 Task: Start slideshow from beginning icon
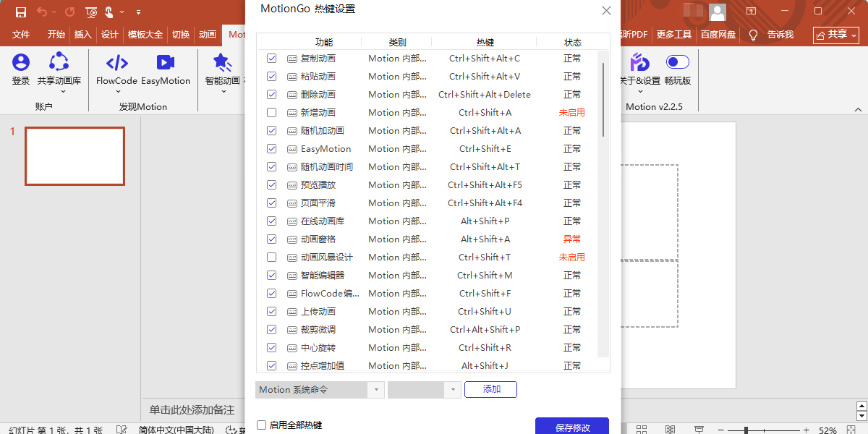tap(91, 12)
